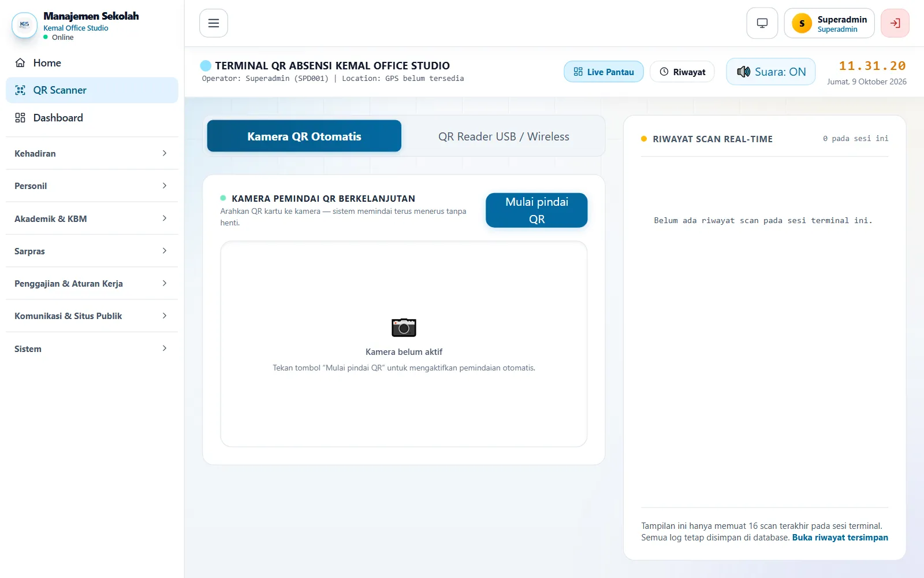Image resolution: width=924 pixels, height=578 pixels.
Task: Toggle Suara: ON sound setting
Action: pyautogui.click(x=771, y=72)
